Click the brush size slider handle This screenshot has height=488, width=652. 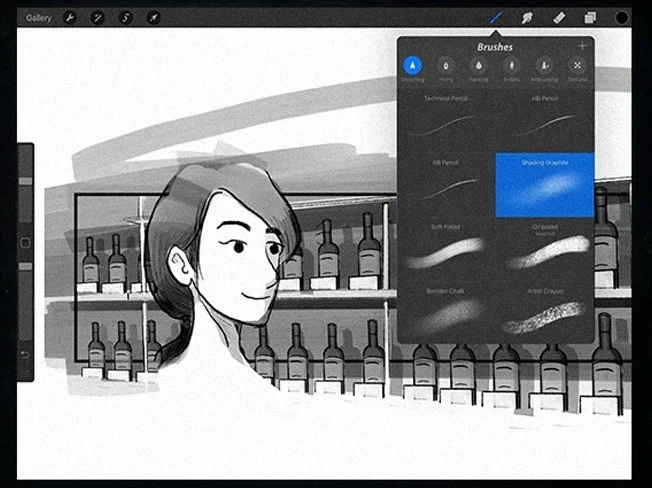(26, 181)
